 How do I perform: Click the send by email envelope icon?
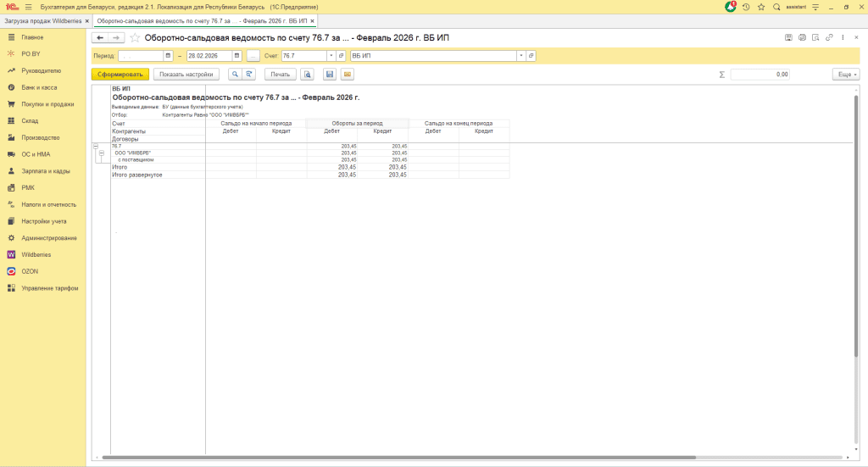(x=347, y=75)
